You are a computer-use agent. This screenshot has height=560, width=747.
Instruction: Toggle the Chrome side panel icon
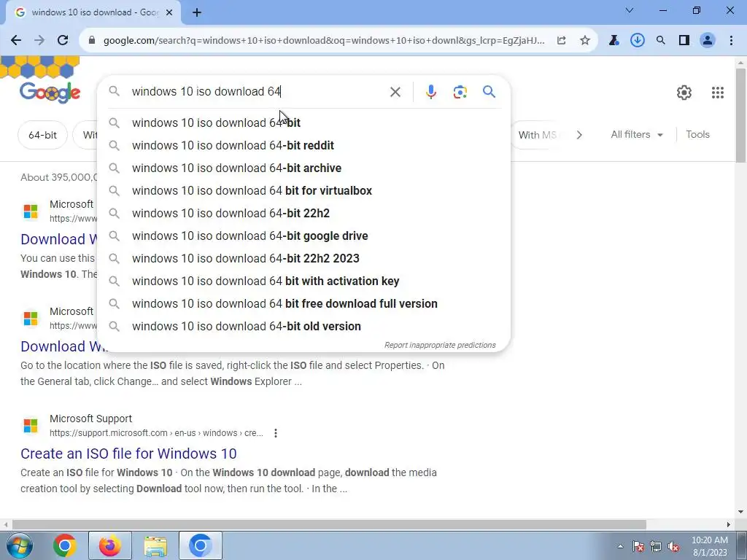click(684, 41)
